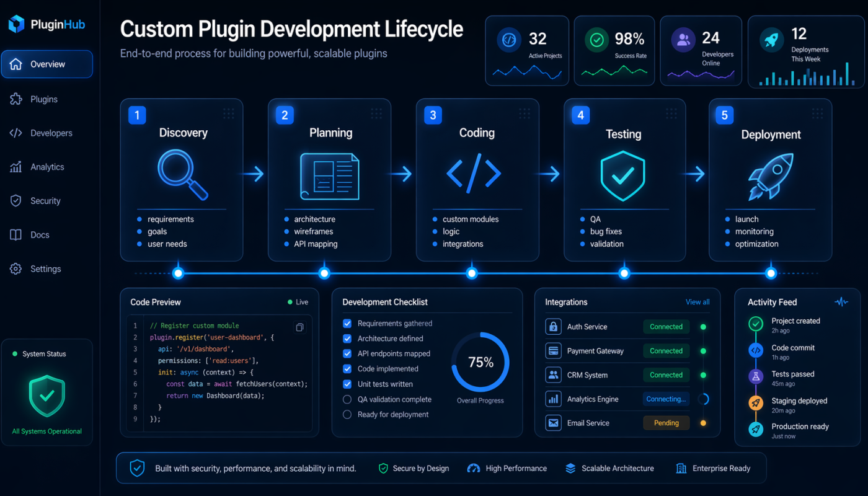This screenshot has width=868, height=496.
Task: Click the Email Service envelope icon
Action: (553, 423)
